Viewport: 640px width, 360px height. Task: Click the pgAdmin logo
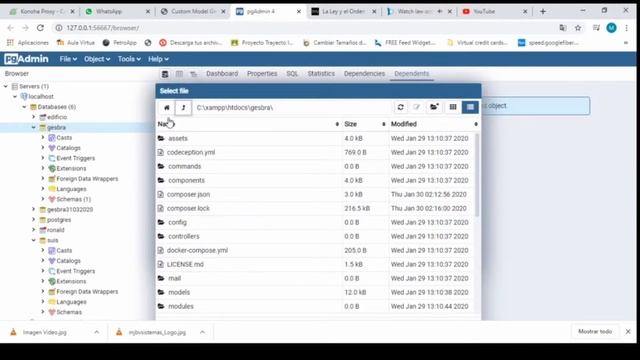point(26,59)
